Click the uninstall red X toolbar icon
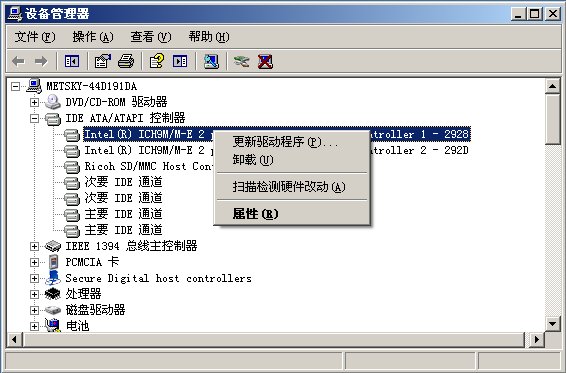 click(265, 61)
